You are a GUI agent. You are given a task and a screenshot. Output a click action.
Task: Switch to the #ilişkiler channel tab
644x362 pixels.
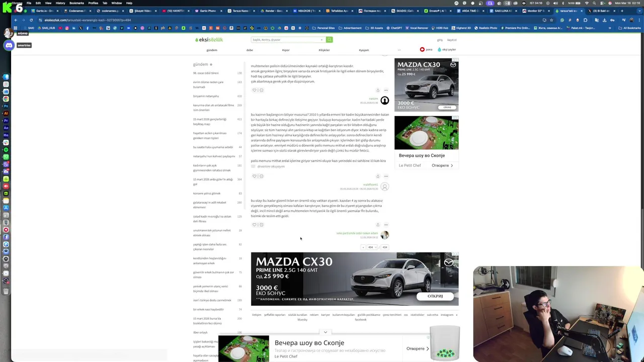pyautogui.click(x=324, y=50)
